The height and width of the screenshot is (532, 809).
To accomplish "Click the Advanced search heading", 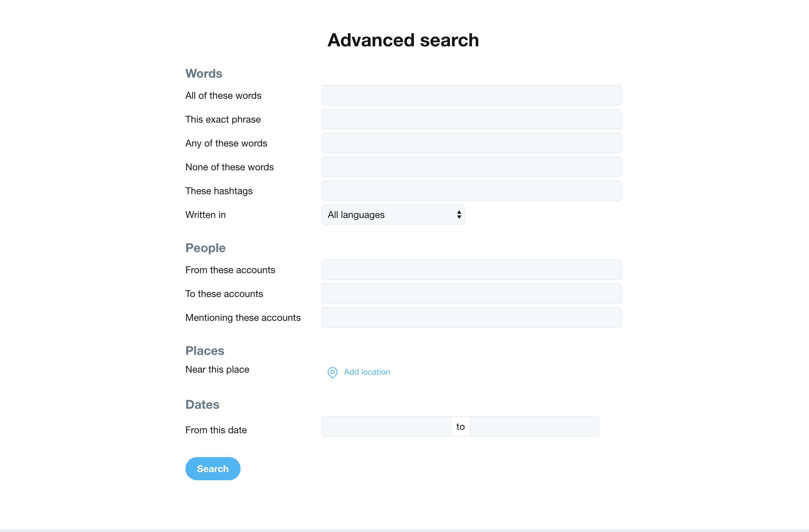I will [403, 40].
